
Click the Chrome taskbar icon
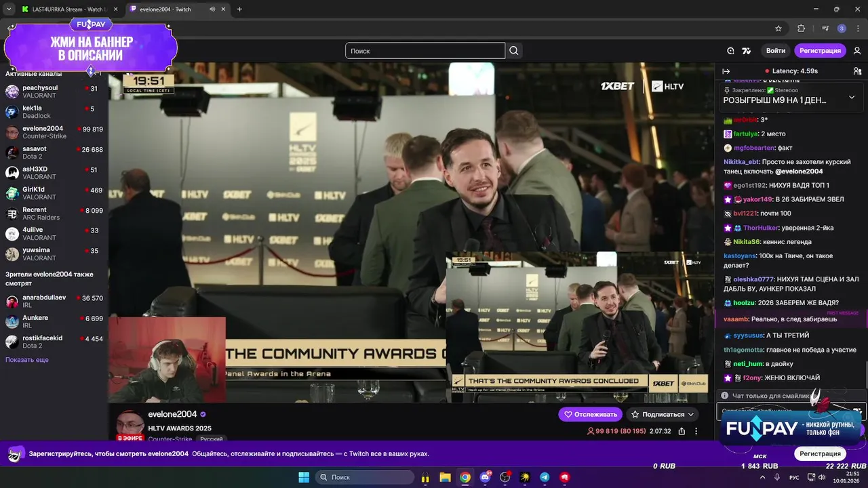pyautogui.click(x=465, y=477)
